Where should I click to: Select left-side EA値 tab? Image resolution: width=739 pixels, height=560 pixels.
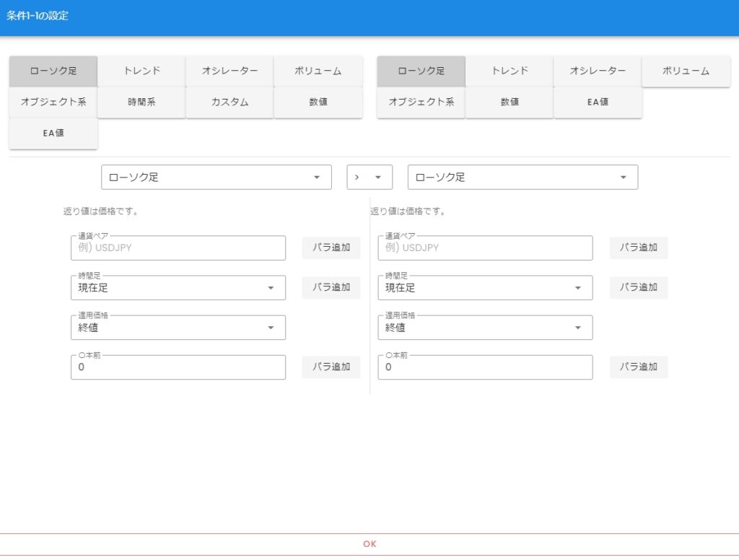53,134
